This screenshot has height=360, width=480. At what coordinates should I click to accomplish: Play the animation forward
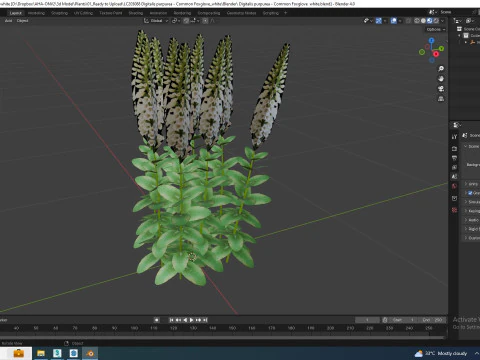point(192,320)
